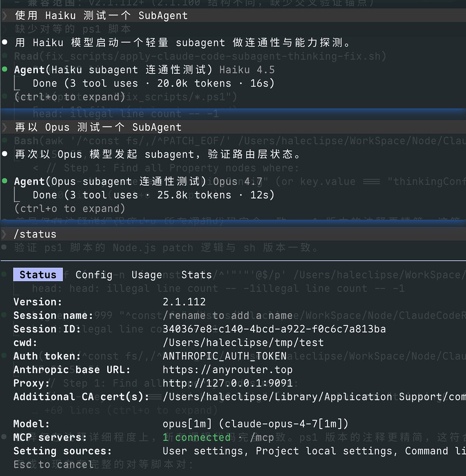Open the Usage tab
The width and height of the screenshot is (466, 476).
pos(146,275)
